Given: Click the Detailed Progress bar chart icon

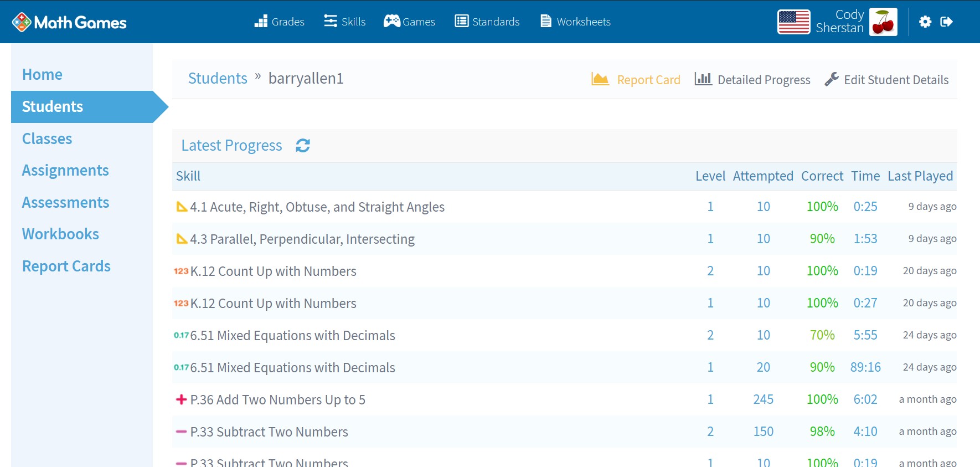Looking at the screenshot, I should pos(703,79).
